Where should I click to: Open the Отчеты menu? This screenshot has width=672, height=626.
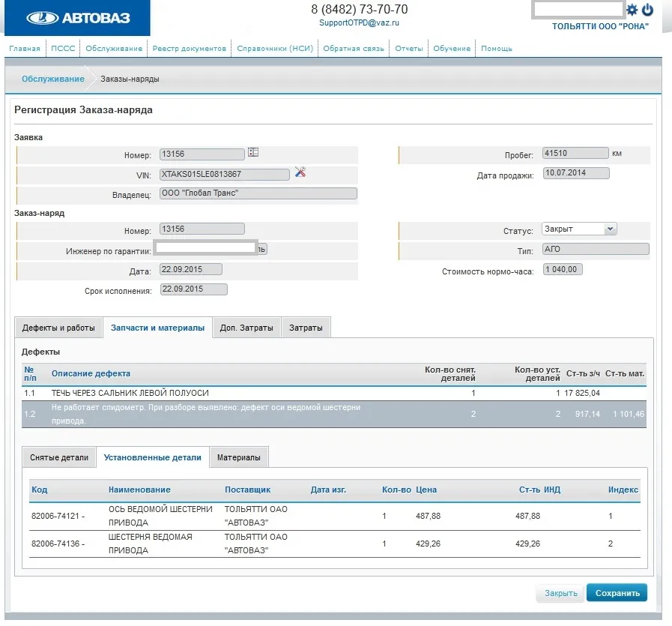tap(409, 49)
